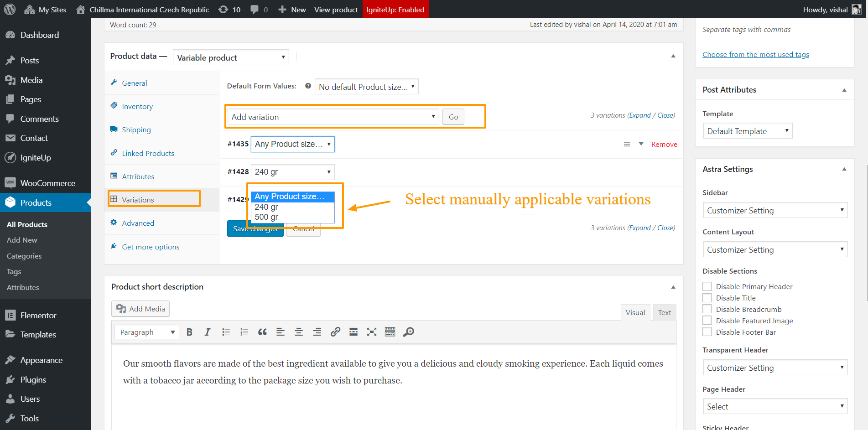Click the top Expand variations link
868x430 pixels.
coord(640,115)
